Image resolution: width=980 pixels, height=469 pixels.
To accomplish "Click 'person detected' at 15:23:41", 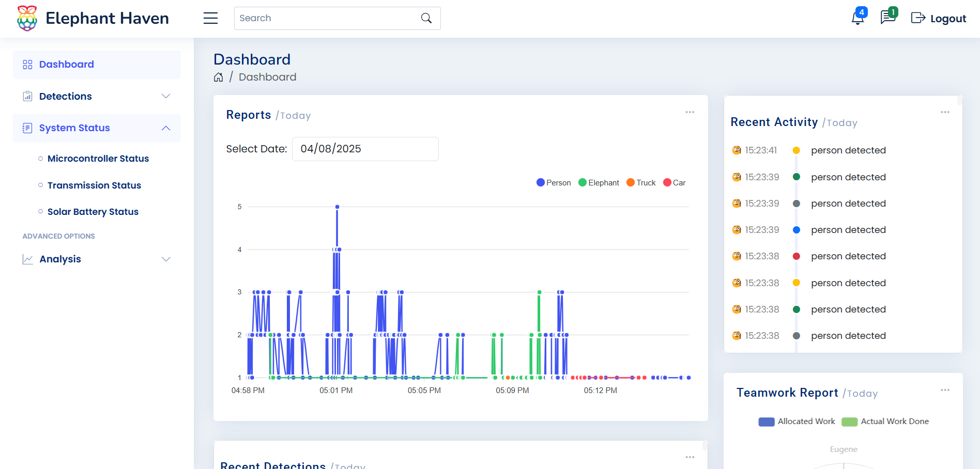I will [x=848, y=150].
